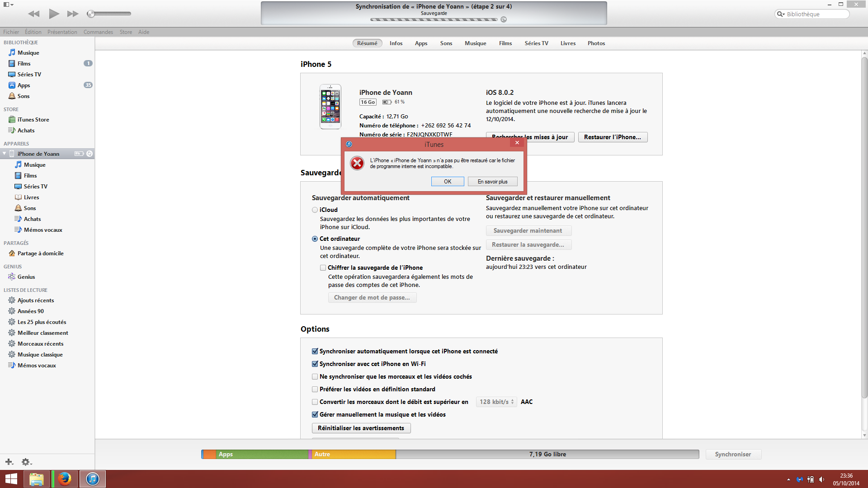Open Meilleur classement playlist

tap(43, 333)
